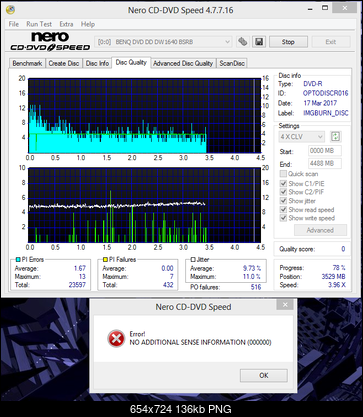Click OK in the error dialog
Viewport: 363px width, 417px height.
(264, 375)
